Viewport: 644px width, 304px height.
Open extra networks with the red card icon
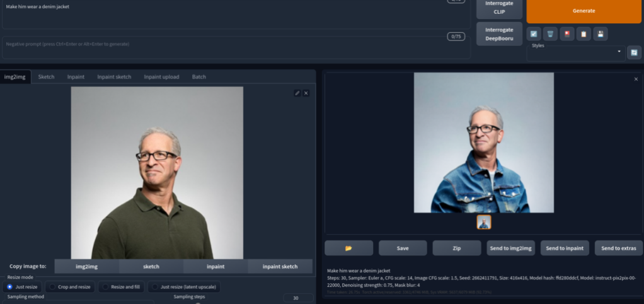[x=567, y=34]
